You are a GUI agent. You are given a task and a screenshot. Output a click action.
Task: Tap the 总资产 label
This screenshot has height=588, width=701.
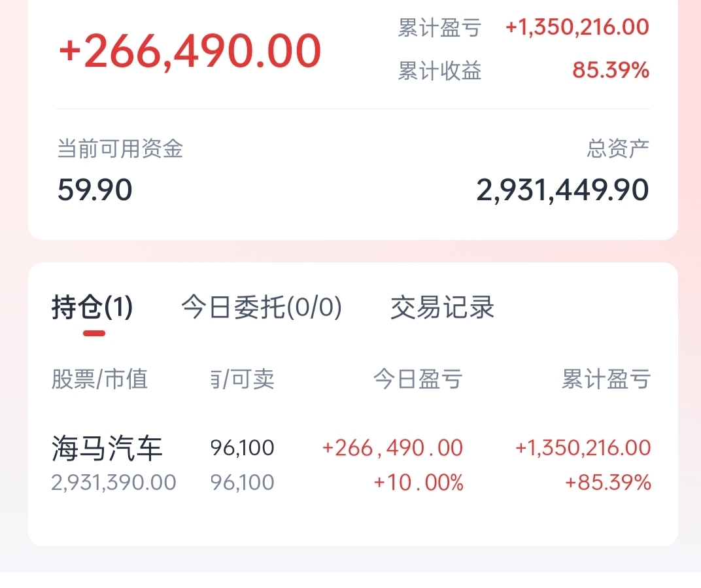(x=618, y=148)
